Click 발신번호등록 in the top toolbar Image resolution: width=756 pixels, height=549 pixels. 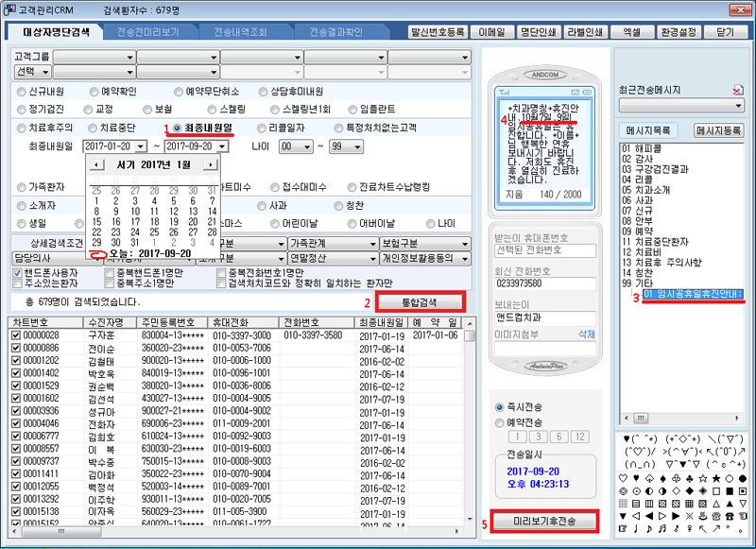pyautogui.click(x=439, y=31)
